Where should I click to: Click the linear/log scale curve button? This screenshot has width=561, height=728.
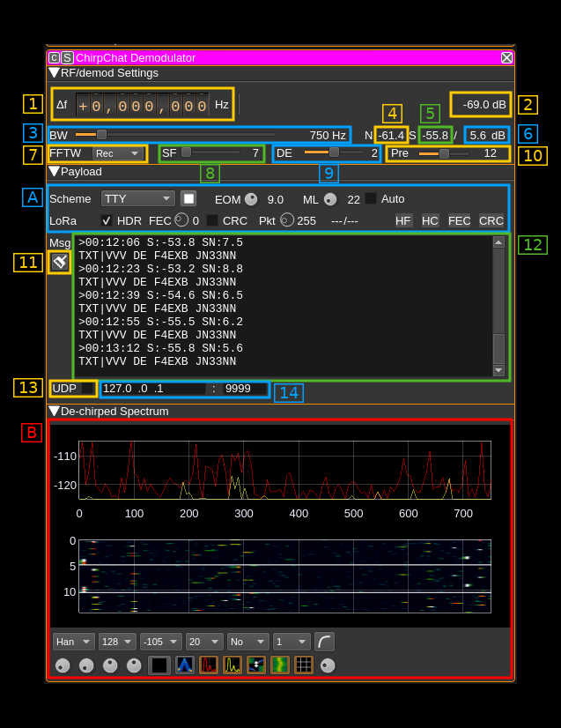tap(324, 642)
